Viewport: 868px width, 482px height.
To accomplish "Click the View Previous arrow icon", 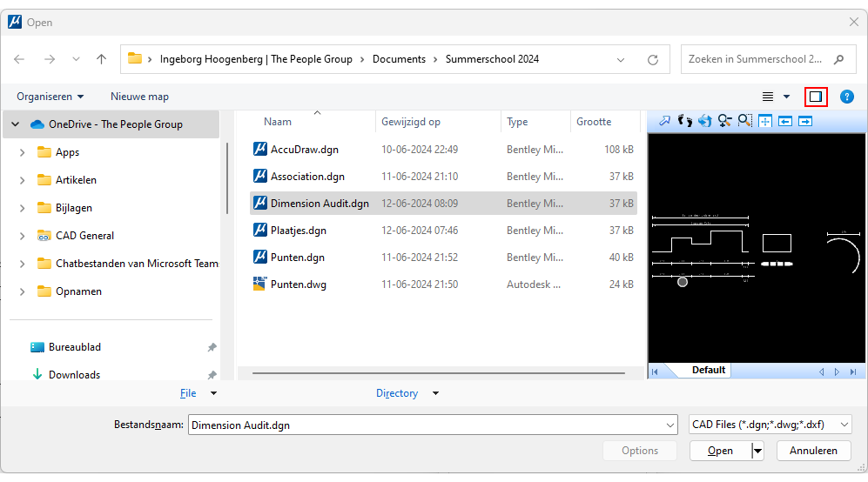I will click(x=785, y=121).
